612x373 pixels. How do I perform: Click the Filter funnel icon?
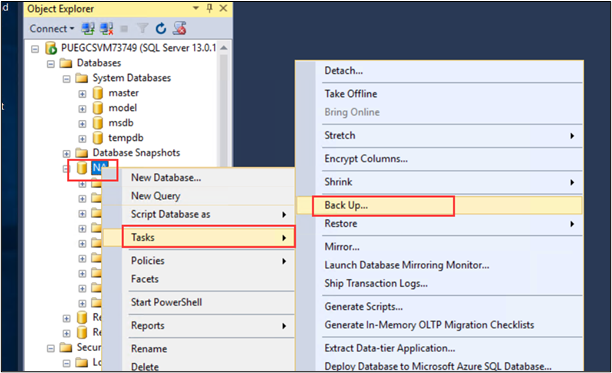142,28
